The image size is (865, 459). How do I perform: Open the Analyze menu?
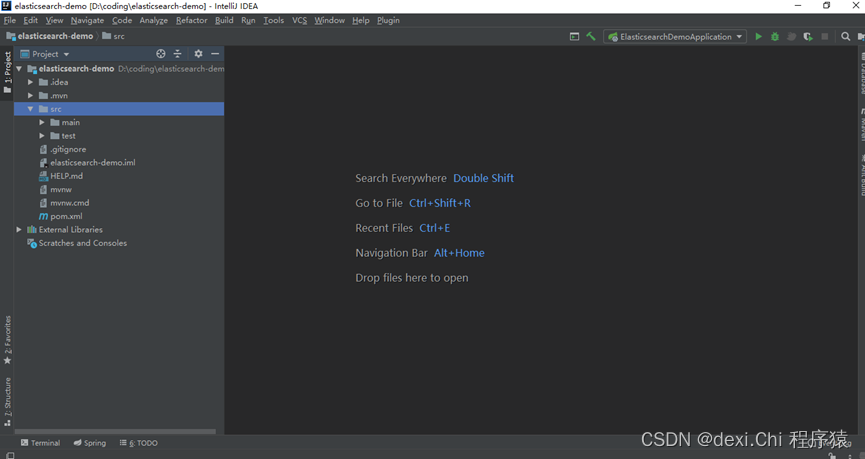point(153,20)
